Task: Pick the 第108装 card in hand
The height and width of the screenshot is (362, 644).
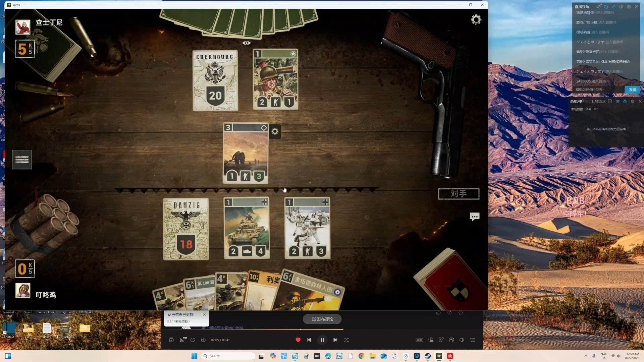Action: tap(200, 293)
